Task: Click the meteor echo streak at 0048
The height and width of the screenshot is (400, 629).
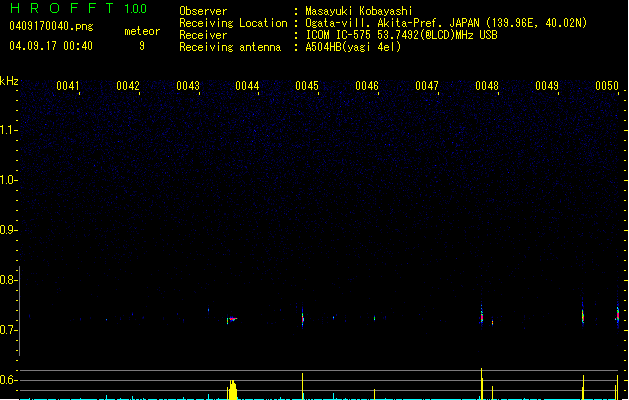Action: [x=481, y=315]
